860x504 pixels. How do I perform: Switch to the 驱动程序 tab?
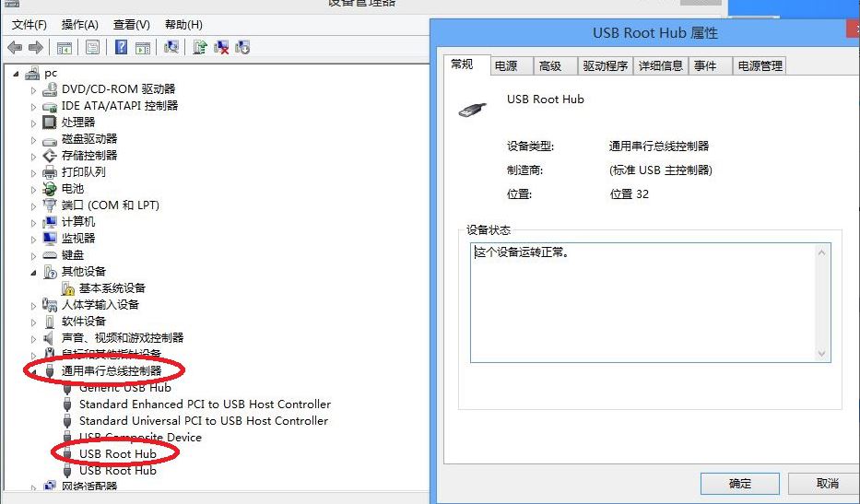pyautogui.click(x=605, y=66)
